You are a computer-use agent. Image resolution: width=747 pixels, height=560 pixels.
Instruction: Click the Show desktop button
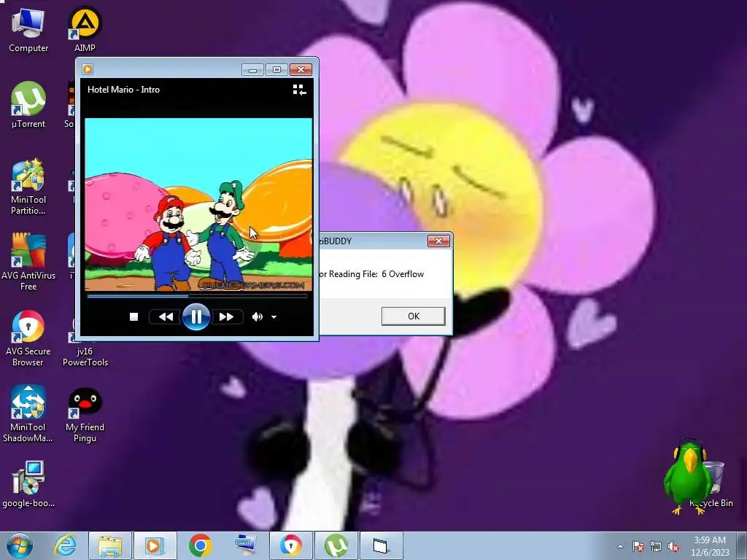click(x=742, y=545)
